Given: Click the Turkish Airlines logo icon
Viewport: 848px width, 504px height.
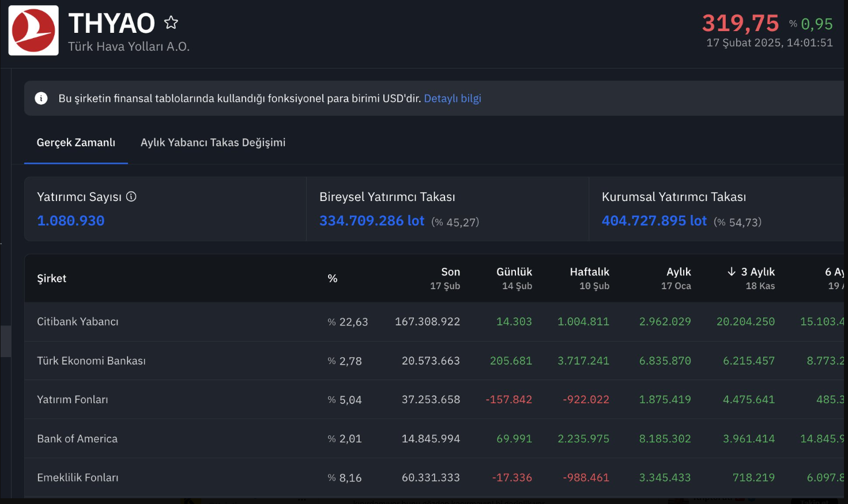Looking at the screenshot, I should [33, 31].
